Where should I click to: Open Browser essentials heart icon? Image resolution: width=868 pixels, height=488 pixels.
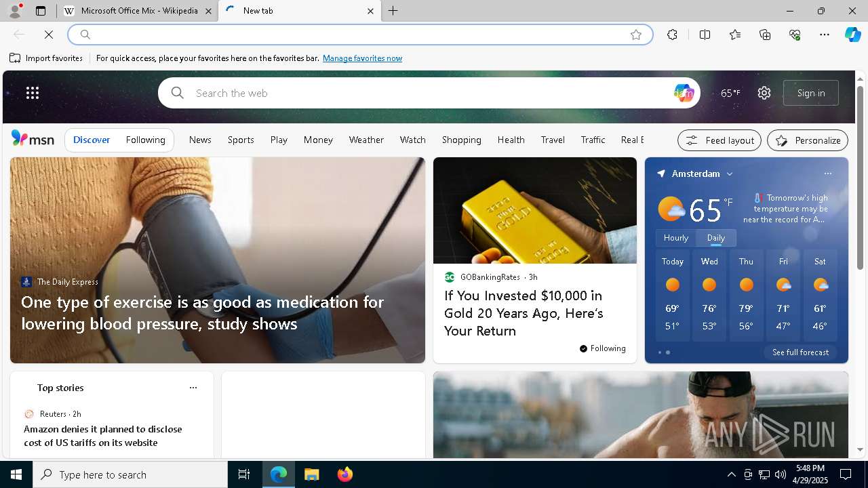coord(795,35)
